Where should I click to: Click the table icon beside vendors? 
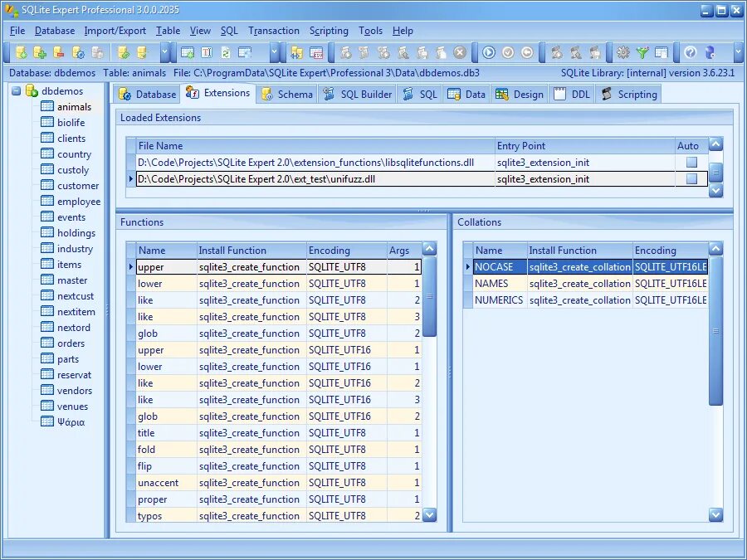[x=47, y=390]
